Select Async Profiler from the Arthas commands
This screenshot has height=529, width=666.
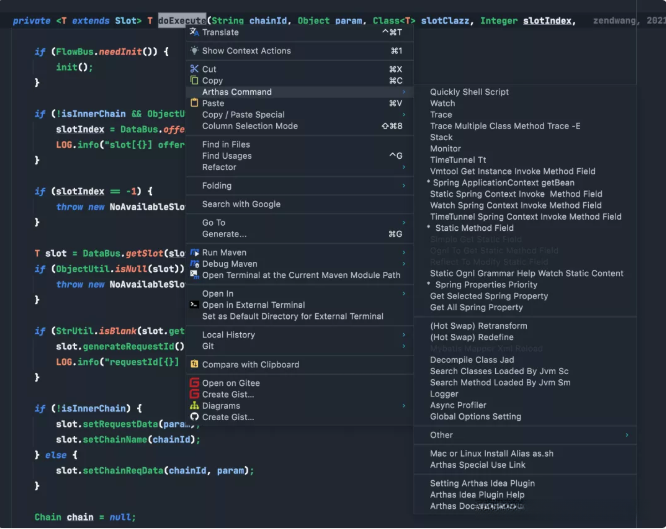[x=457, y=405]
